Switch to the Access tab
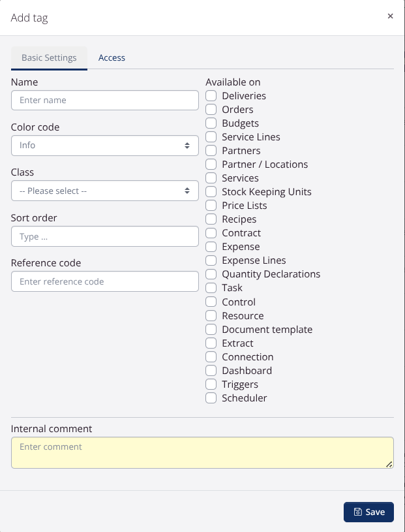 112,57
